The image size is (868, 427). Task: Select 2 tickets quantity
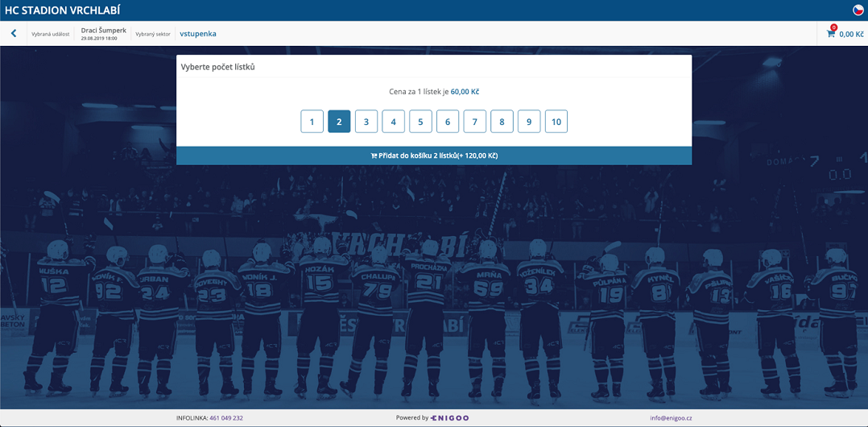tap(339, 122)
